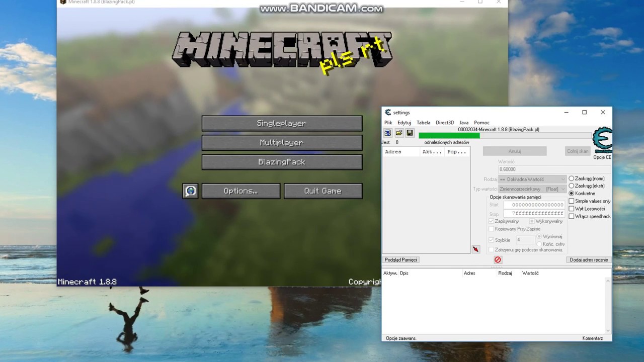The width and height of the screenshot is (644, 362).
Task: Open the Pomoc menu
Action: click(x=481, y=123)
